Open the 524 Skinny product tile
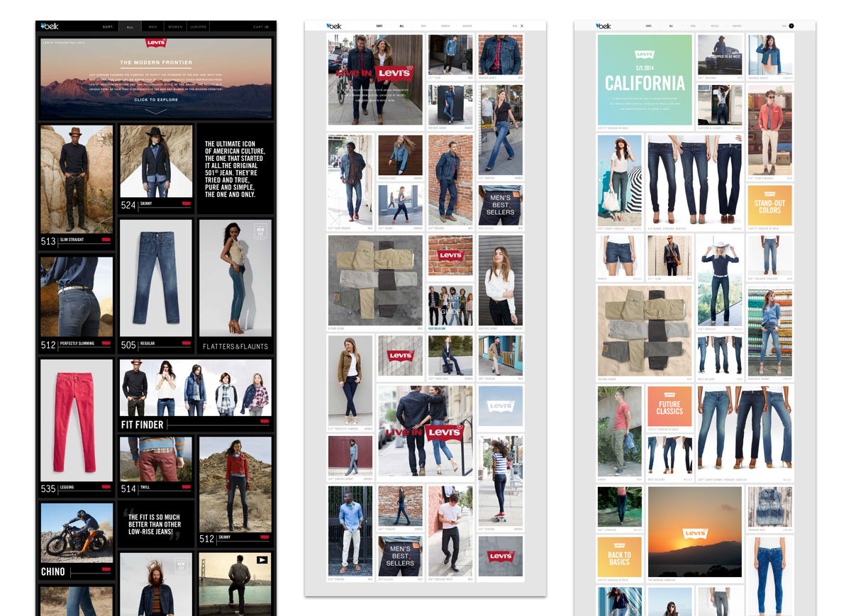The height and width of the screenshot is (616, 851). [x=156, y=169]
